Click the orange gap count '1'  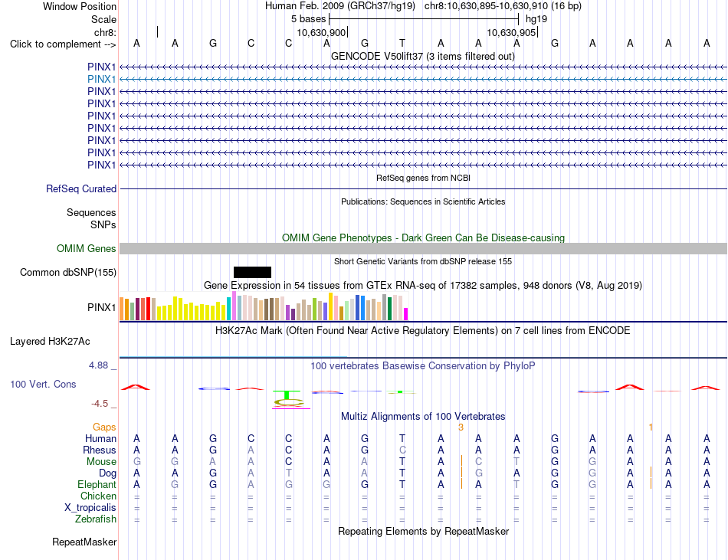point(651,427)
